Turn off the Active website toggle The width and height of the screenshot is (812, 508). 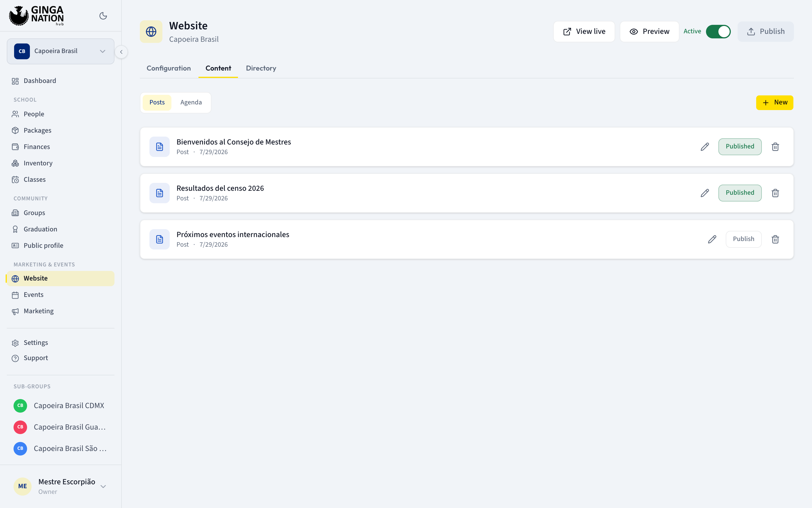click(x=718, y=32)
